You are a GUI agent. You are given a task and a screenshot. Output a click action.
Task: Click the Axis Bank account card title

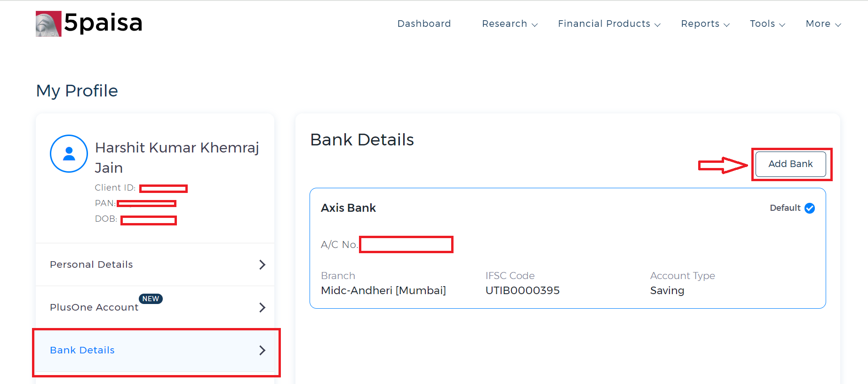pyautogui.click(x=348, y=208)
